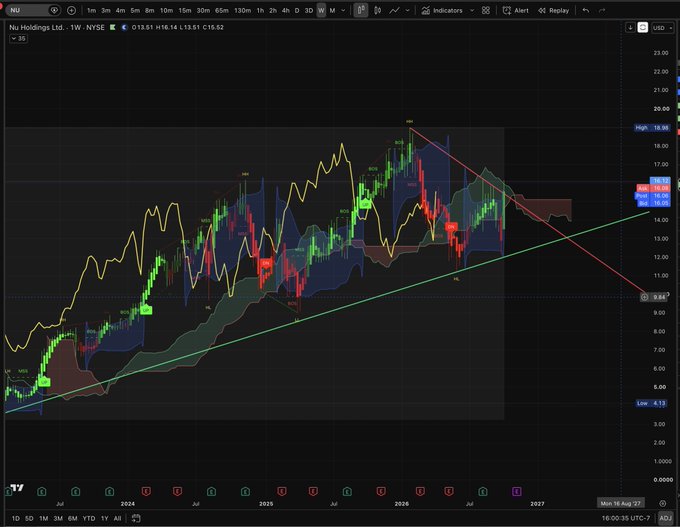Image resolution: width=680 pixels, height=527 pixels.
Task: Open the compare or add symbol plus icon
Action: point(71,10)
